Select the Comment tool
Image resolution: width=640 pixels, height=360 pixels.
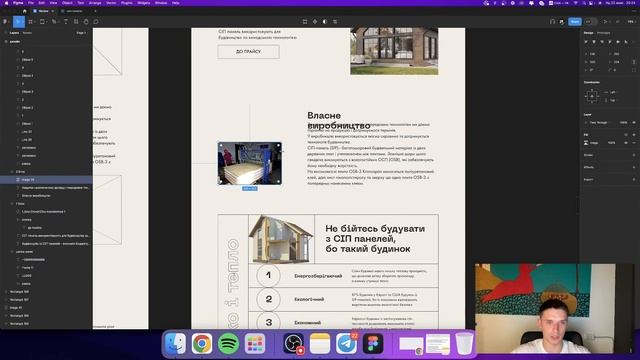[96, 22]
